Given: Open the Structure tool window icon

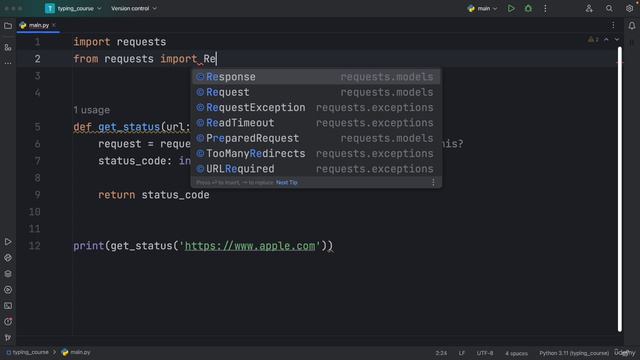Looking at the screenshot, I should [x=8, y=47].
